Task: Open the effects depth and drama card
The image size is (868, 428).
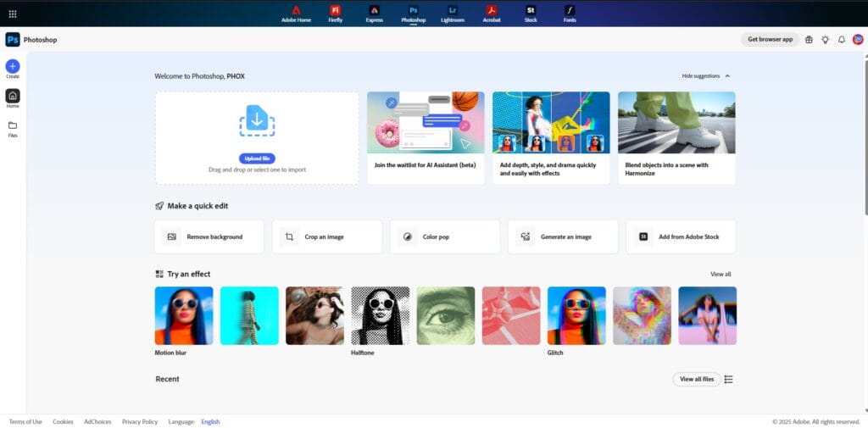Action: click(x=551, y=138)
